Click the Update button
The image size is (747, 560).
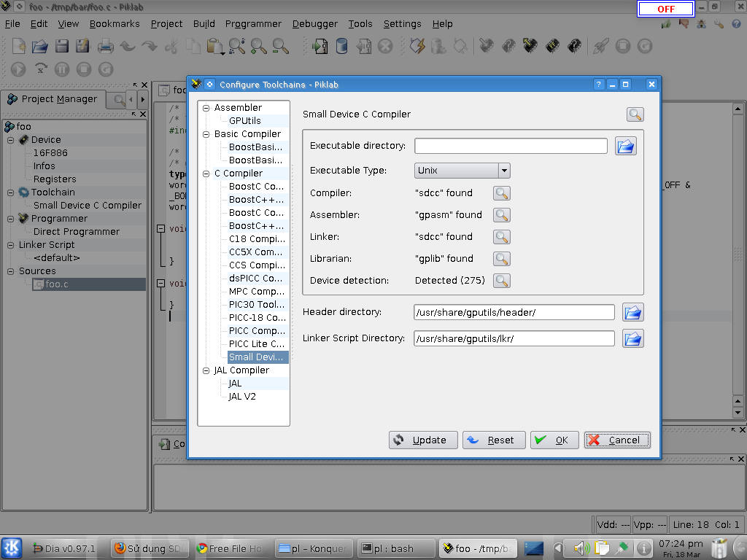tap(423, 440)
